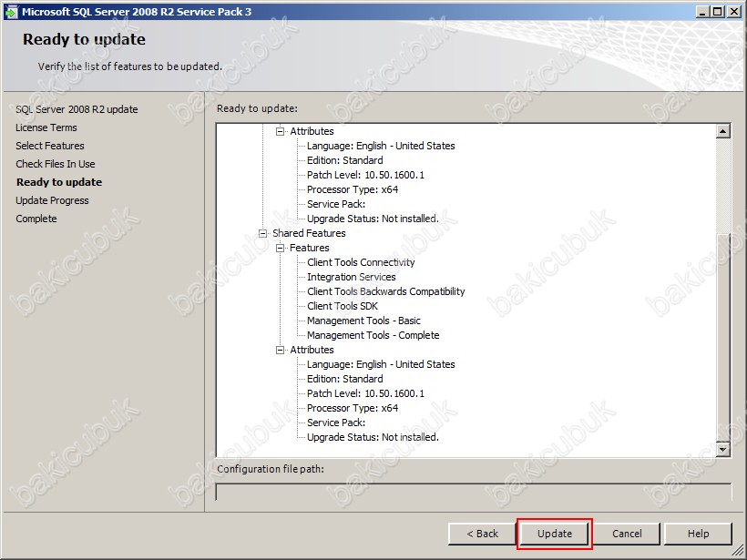Select Integration Services tree item
This screenshot has width=747, height=560.
click(351, 277)
